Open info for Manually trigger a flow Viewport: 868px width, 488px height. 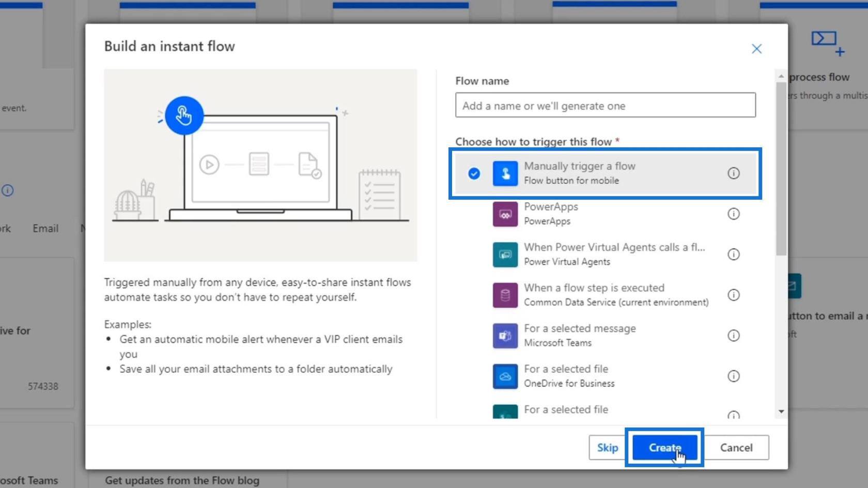[x=734, y=173]
